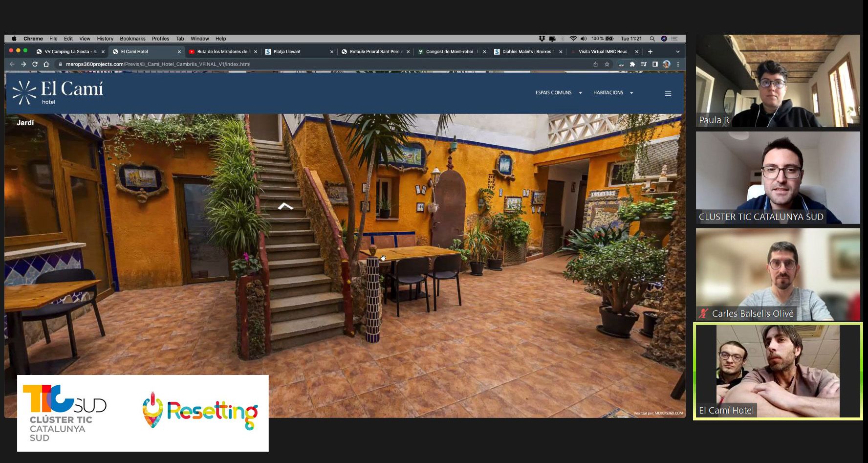
Task: Open Notification Center list icon
Action: [674, 39]
